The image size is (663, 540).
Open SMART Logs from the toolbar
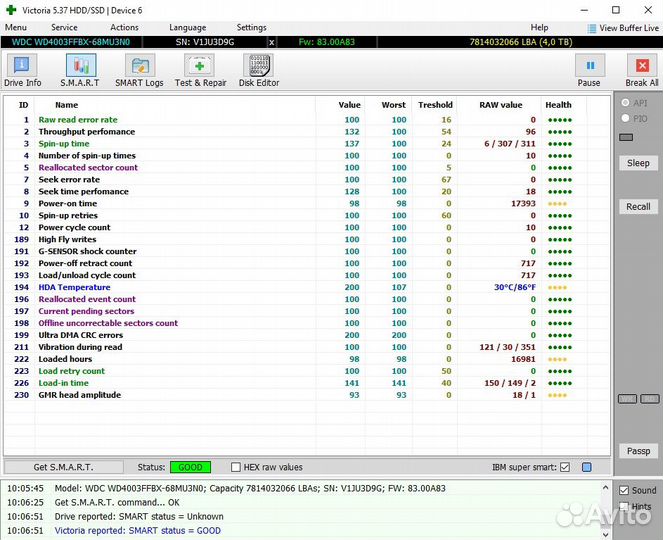[139, 70]
